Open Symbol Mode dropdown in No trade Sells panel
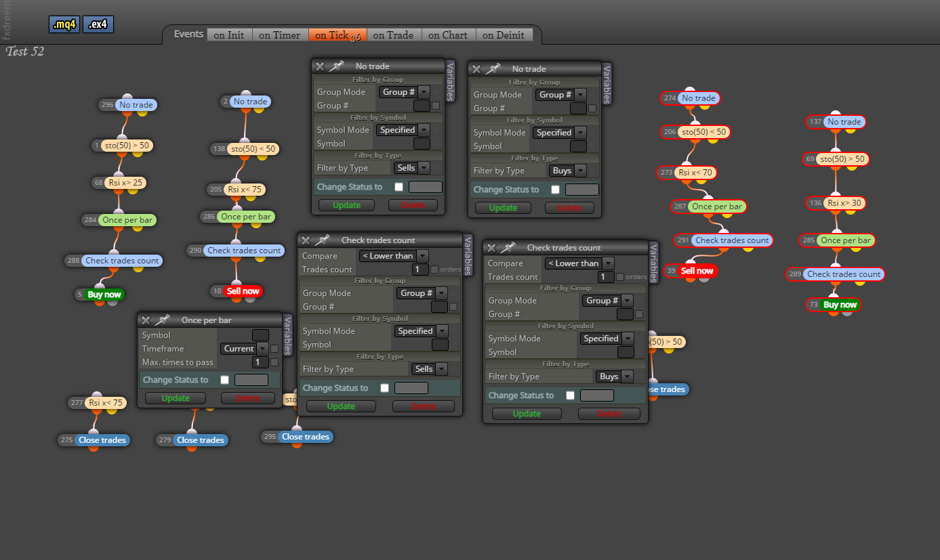This screenshot has width=940, height=560. (x=403, y=130)
